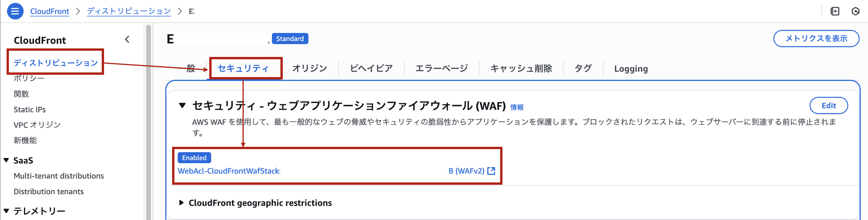The width and height of the screenshot is (868, 220).
Task: Open the WebAcl-CloudFrontWafStack link
Action: (229, 171)
